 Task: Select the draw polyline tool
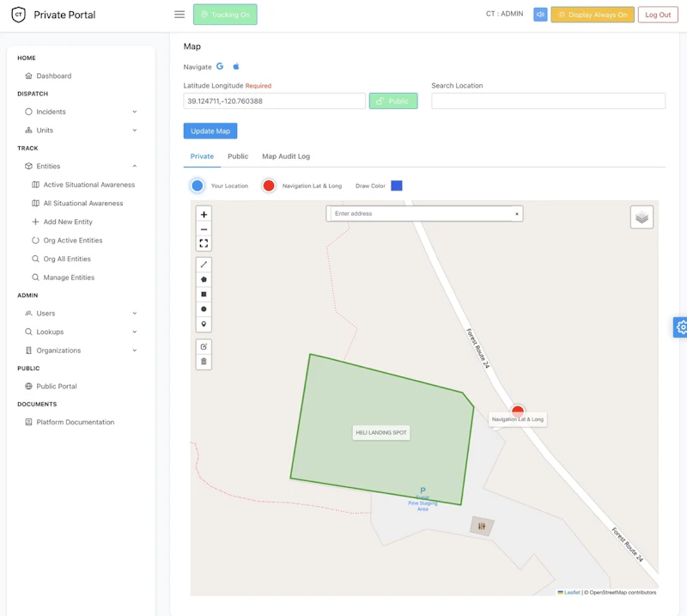[204, 265]
